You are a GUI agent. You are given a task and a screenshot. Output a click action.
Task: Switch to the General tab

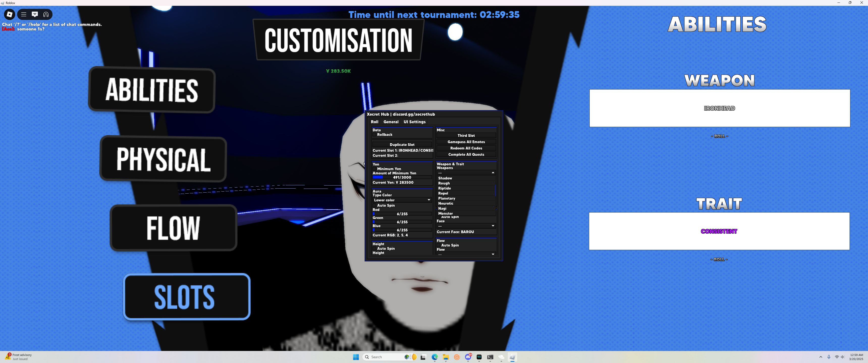pyautogui.click(x=391, y=122)
